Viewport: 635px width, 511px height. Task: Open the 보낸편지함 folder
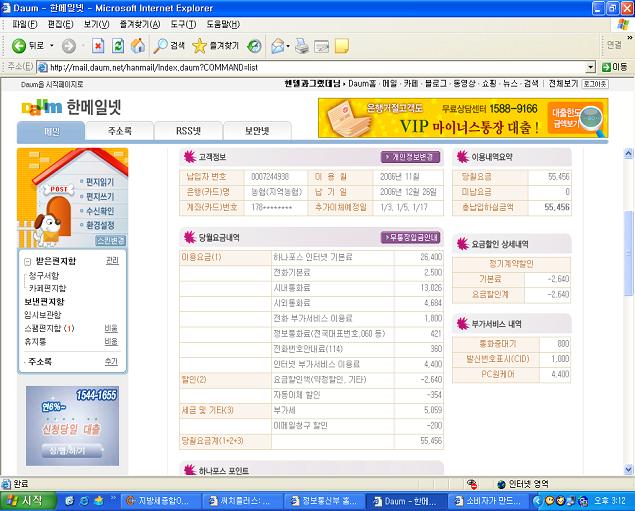[44, 302]
